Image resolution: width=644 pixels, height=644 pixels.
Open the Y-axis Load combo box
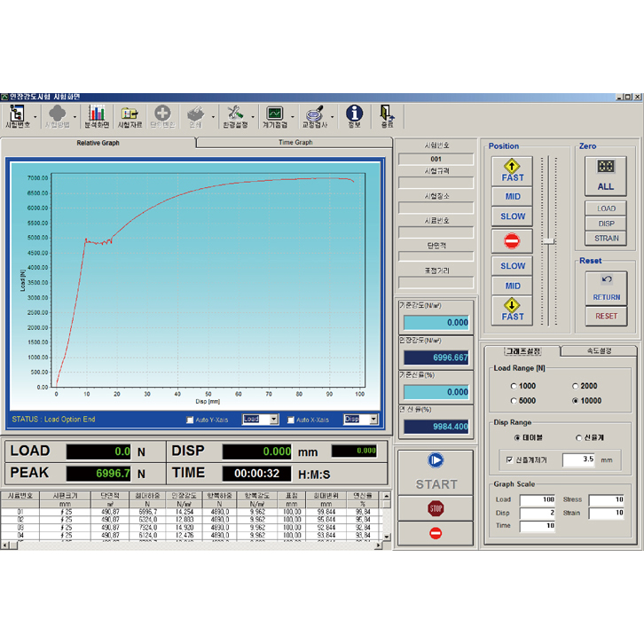click(261, 420)
